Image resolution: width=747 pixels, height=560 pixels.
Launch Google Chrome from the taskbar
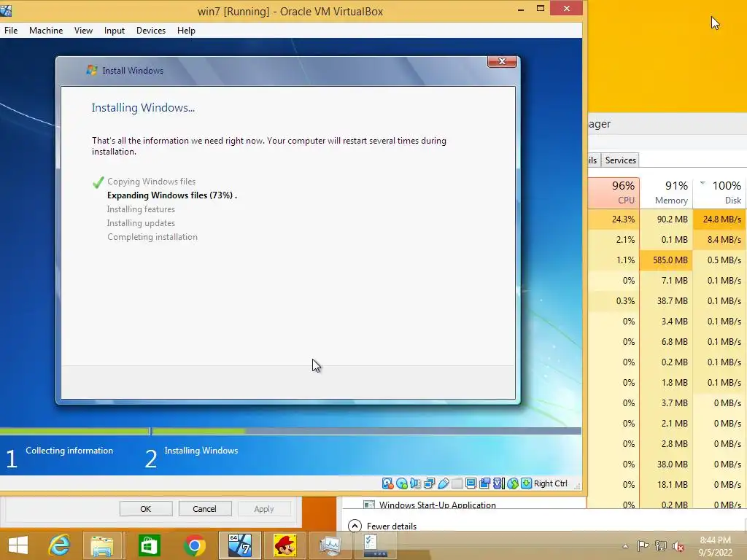click(x=194, y=545)
